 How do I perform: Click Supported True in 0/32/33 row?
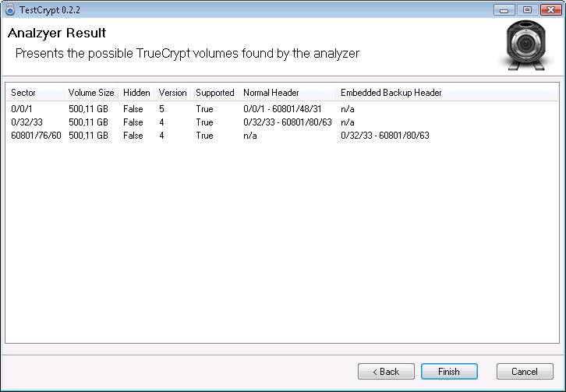[x=205, y=122]
